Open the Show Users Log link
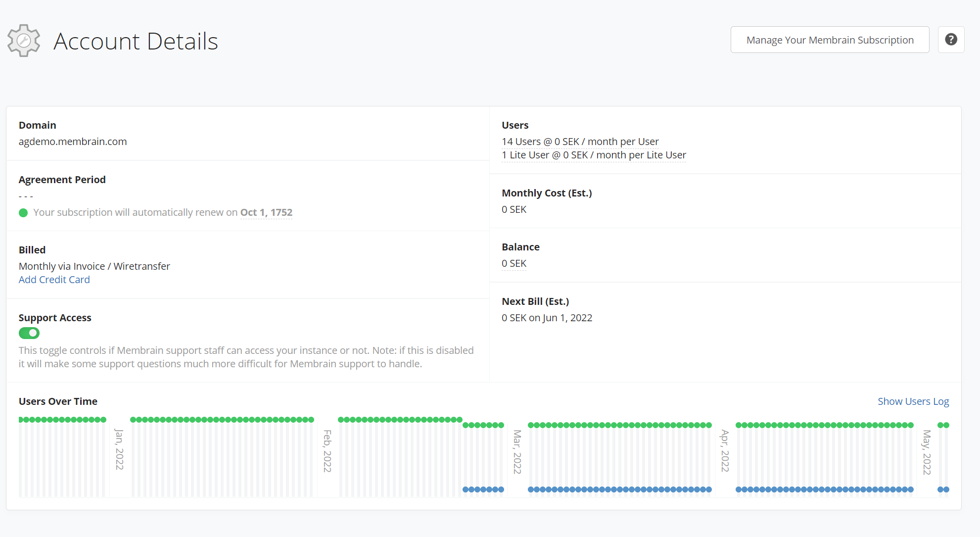Screen dimensions: 980x537 click(913, 401)
